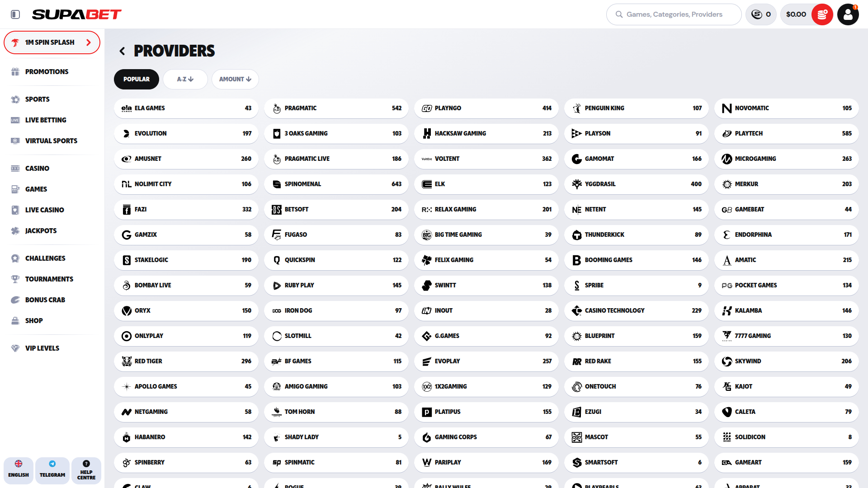Click the Bonus Crab icon
Screen dimensions: 868x488
(x=15, y=300)
